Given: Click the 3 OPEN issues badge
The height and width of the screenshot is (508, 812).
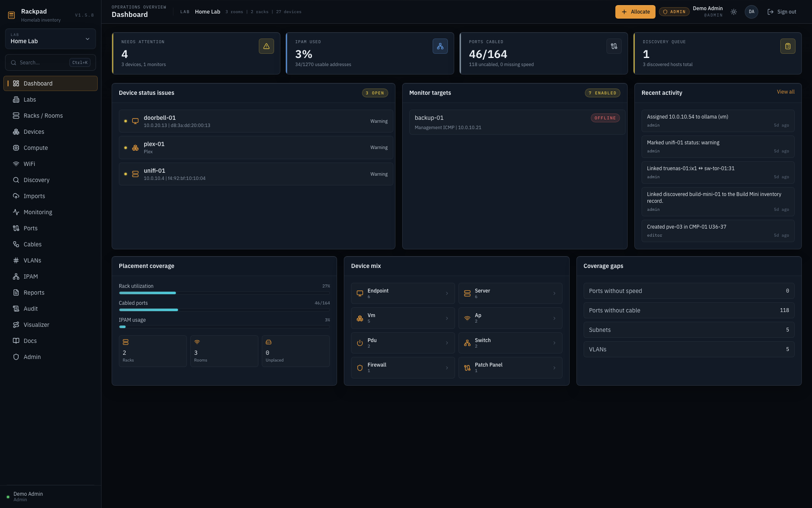Looking at the screenshot, I should click(375, 93).
